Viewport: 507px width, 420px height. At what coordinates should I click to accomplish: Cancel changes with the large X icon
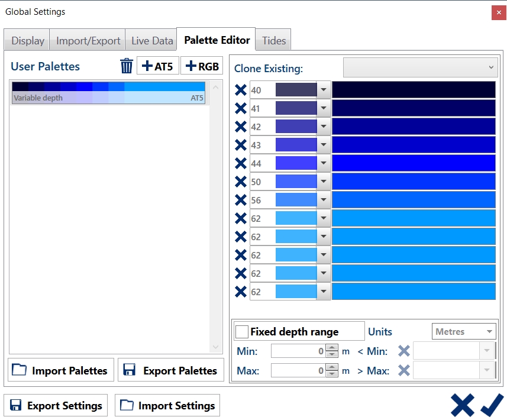[462, 405]
